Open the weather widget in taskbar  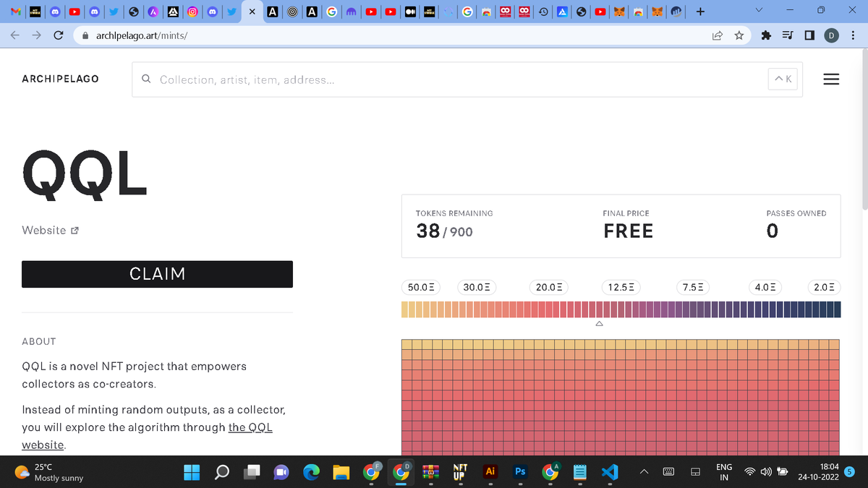tap(51, 473)
